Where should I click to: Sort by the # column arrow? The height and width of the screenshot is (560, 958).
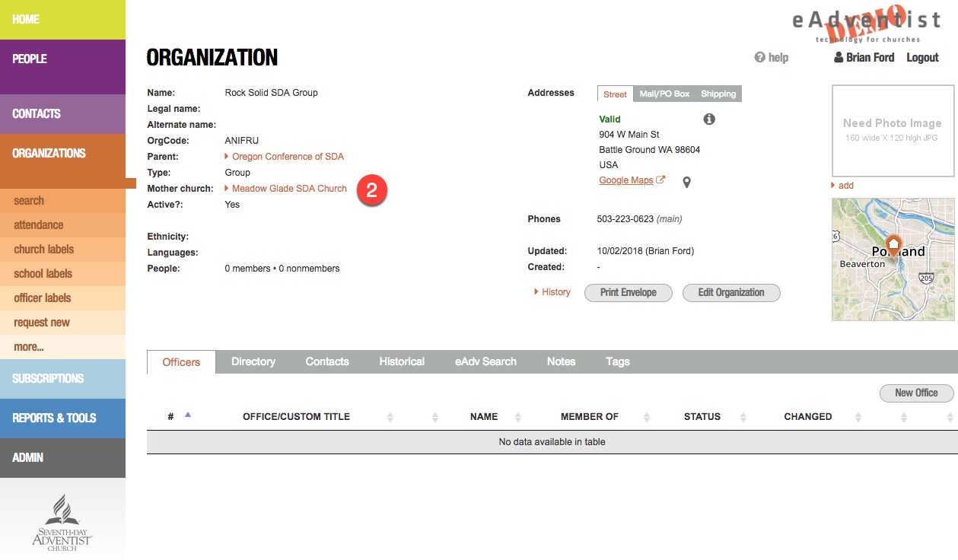point(188,415)
